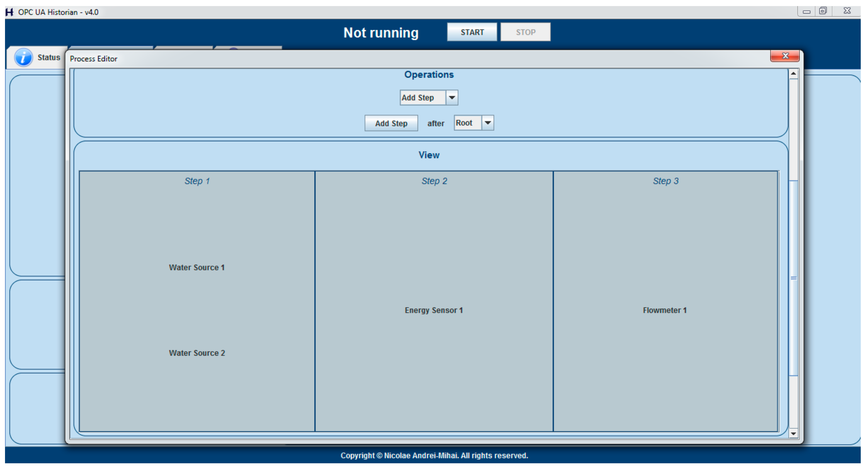Click the scrollbar up arrow in Process Editor
The width and height of the screenshot is (868, 470).
(793, 74)
